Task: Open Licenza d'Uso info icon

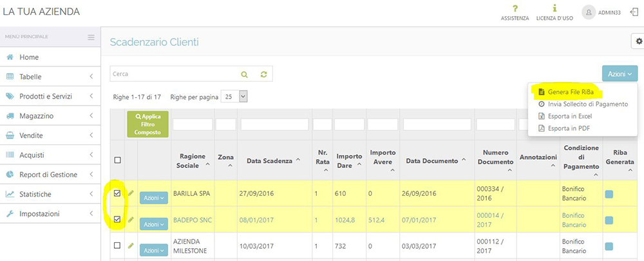Action: click(554, 9)
